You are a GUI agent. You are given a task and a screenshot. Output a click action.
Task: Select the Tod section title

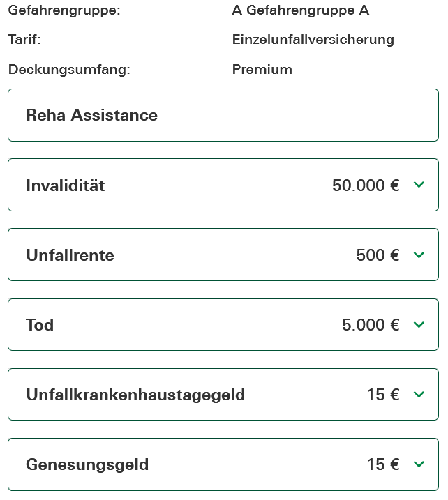coord(40,325)
